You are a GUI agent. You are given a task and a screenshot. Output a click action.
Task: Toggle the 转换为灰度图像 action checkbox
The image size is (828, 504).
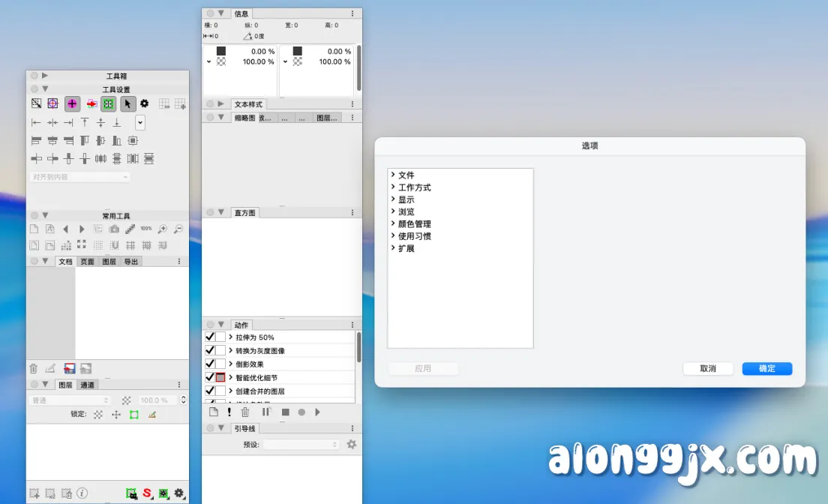210,350
